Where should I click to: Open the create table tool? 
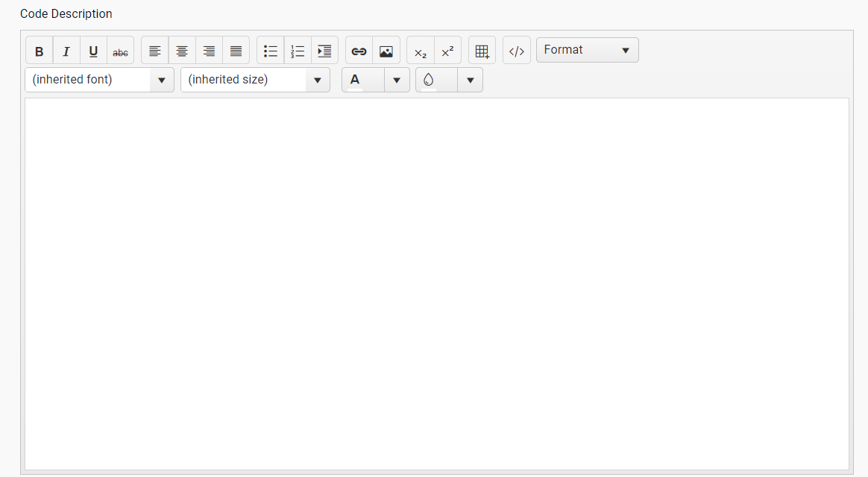(482, 51)
